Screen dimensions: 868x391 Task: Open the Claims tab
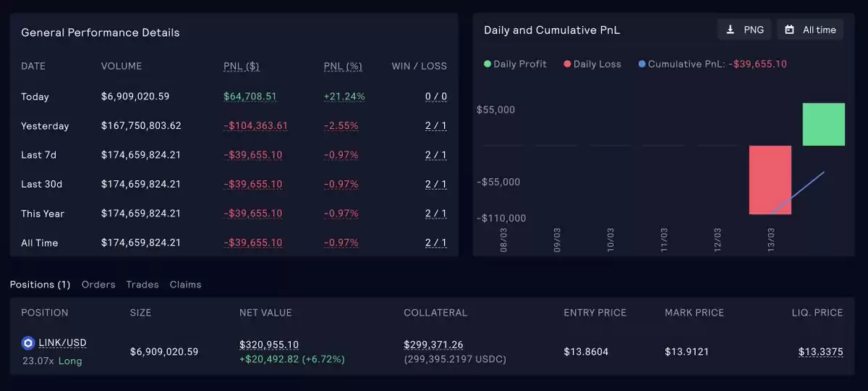(x=185, y=285)
